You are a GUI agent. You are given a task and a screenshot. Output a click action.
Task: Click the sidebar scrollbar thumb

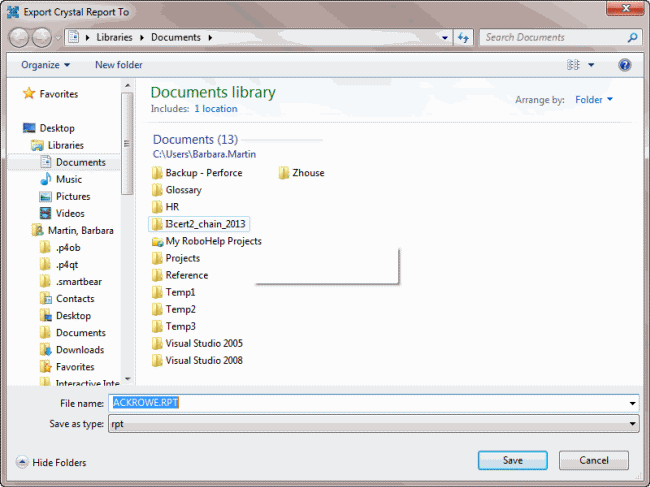128,143
